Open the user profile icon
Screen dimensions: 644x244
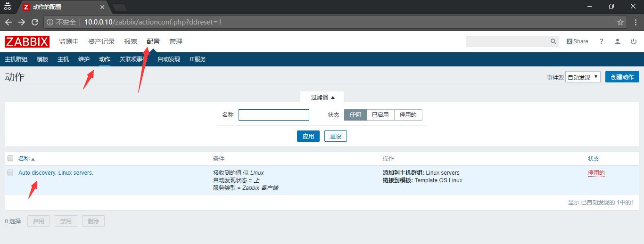pyautogui.click(x=618, y=41)
